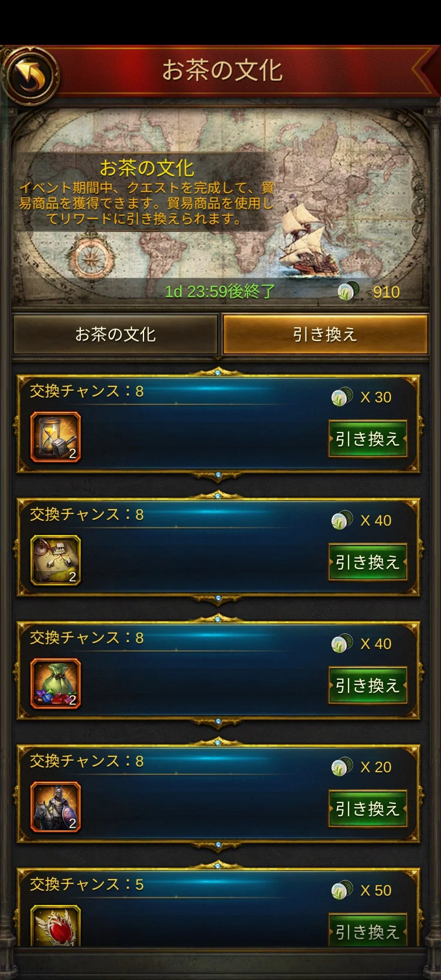Redeem the gem bag for 40 tea
This screenshot has width=441, height=980.
click(368, 686)
